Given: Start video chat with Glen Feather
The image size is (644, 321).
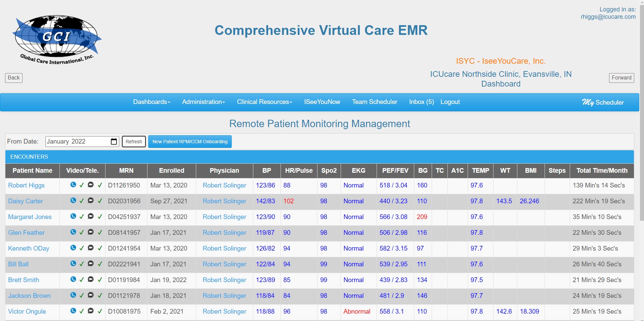Looking at the screenshot, I should coord(90,232).
